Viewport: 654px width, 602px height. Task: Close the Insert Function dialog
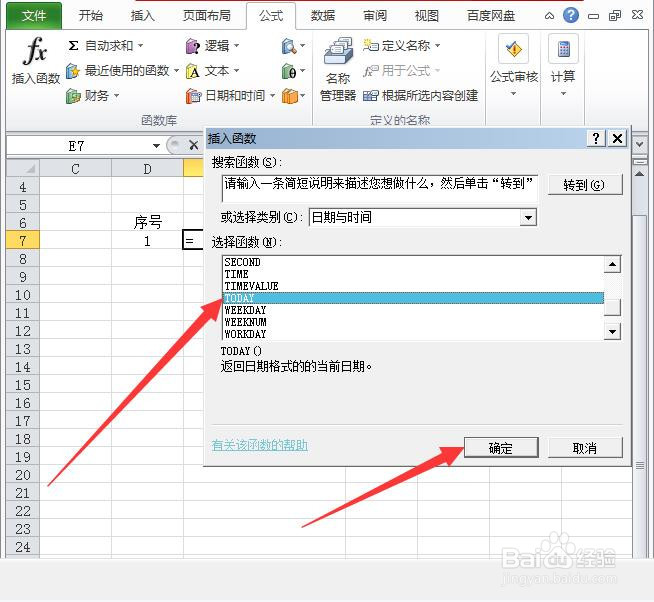pos(617,138)
